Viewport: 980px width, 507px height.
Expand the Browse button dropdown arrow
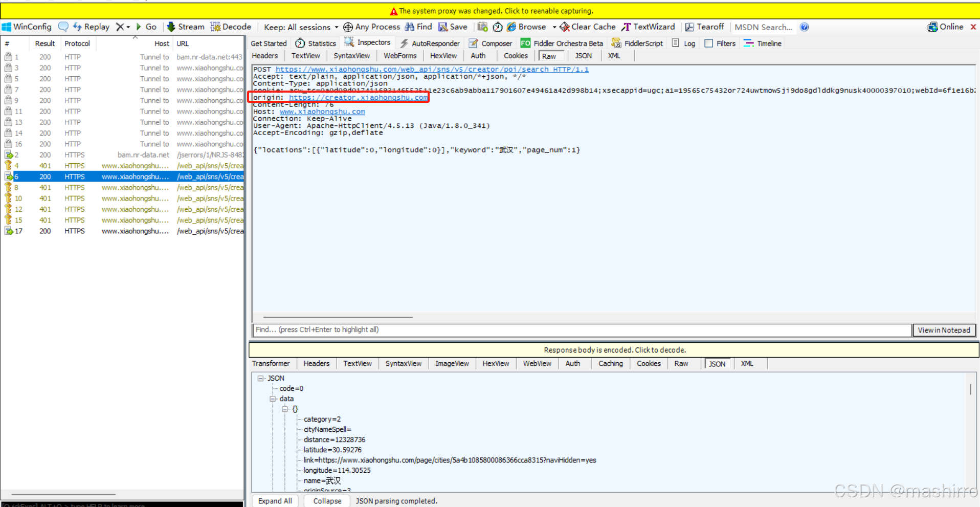point(554,27)
